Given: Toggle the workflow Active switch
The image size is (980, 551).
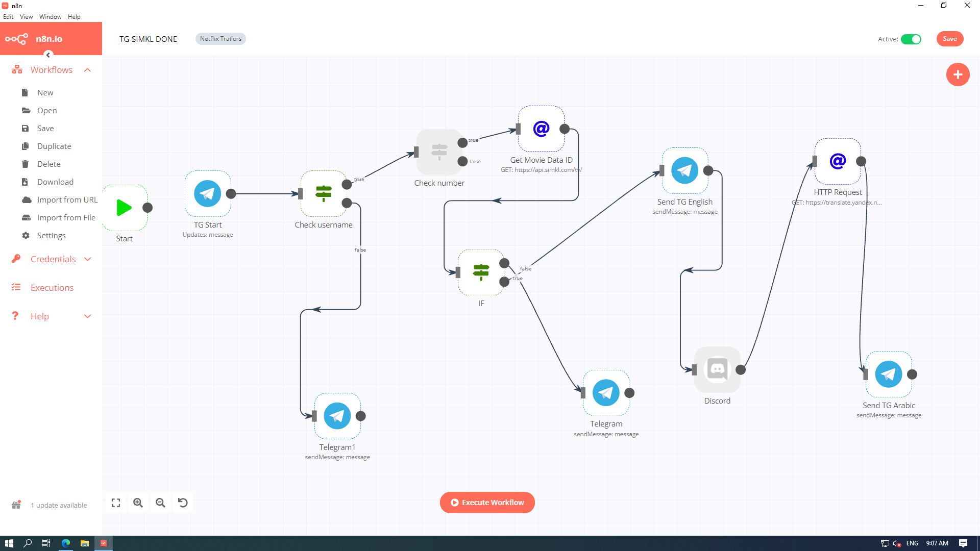Looking at the screenshot, I should coord(911,39).
